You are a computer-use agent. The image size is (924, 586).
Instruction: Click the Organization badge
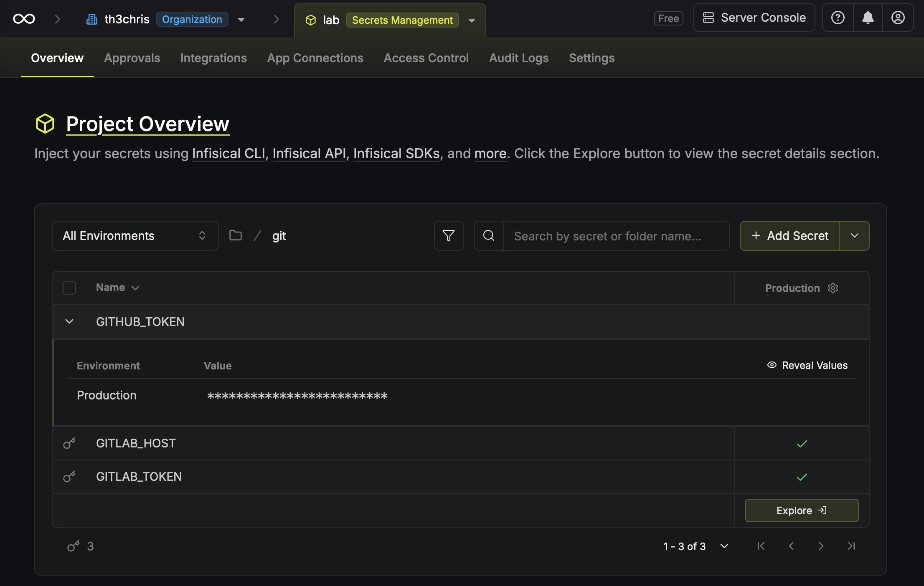click(x=192, y=19)
